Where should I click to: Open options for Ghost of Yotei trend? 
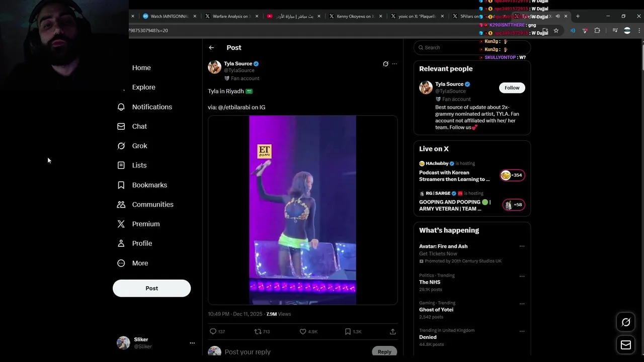[x=522, y=304]
